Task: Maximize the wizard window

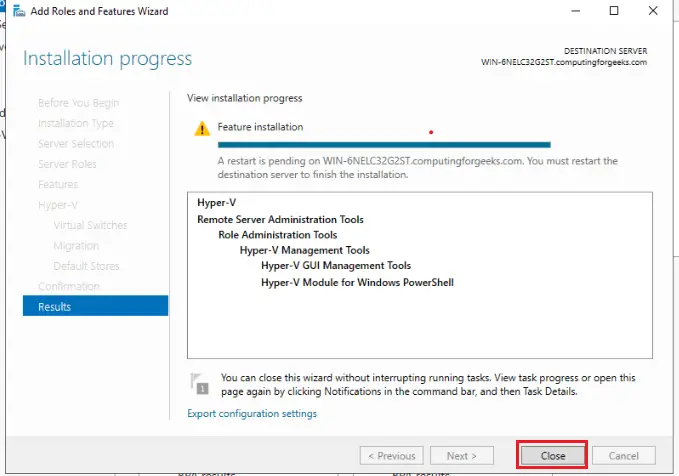Action: pos(614,11)
